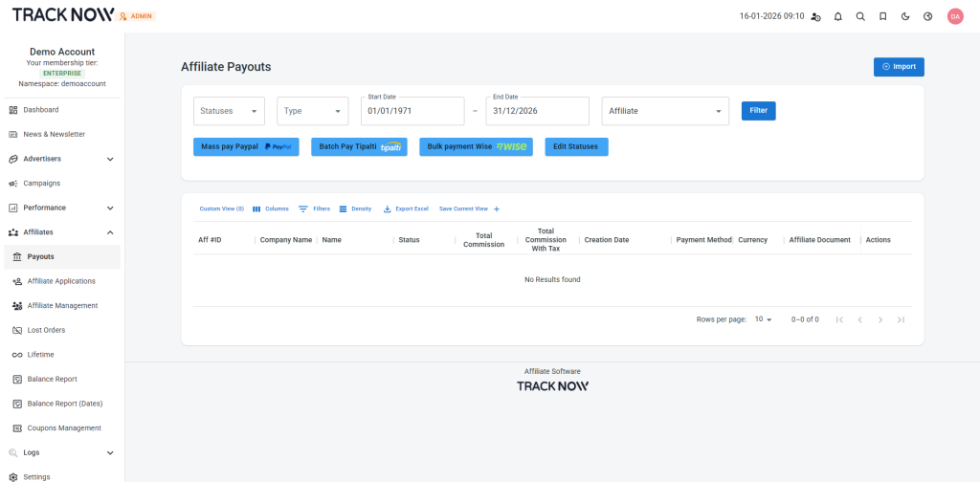Open the Rows per page selector

click(x=763, y=319)
